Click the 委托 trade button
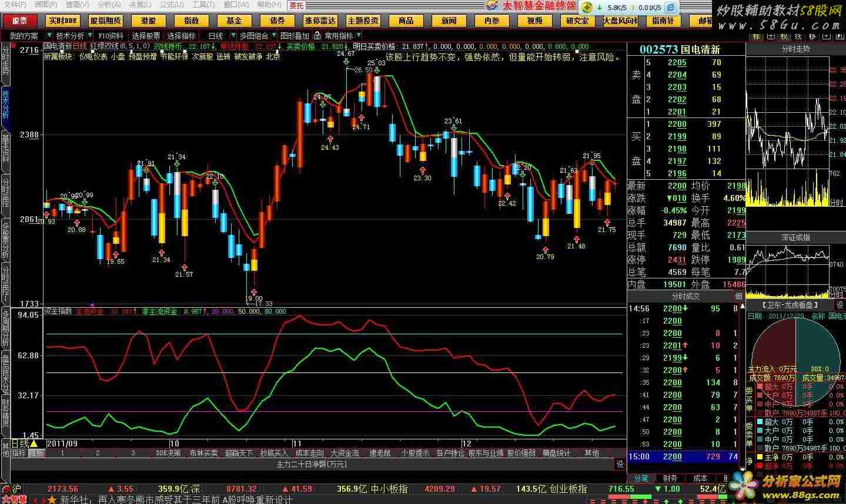Screen dimensions: 846x504 296,5
